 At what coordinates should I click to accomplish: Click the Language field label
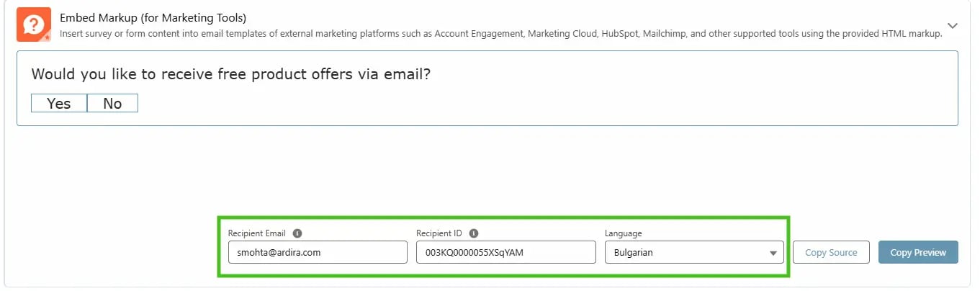(623, 233)
